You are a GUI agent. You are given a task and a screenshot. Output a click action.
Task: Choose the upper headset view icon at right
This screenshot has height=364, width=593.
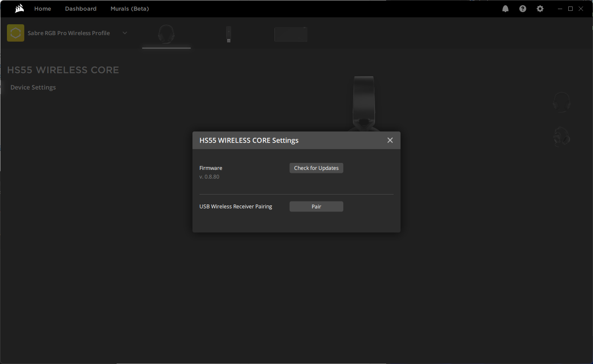pos(561,102)
